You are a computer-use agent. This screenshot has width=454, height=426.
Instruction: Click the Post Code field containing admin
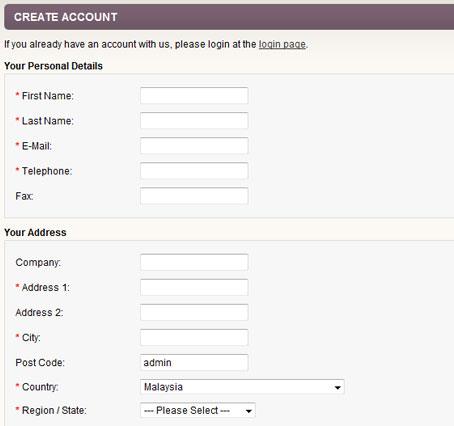[x=194, y=362]
